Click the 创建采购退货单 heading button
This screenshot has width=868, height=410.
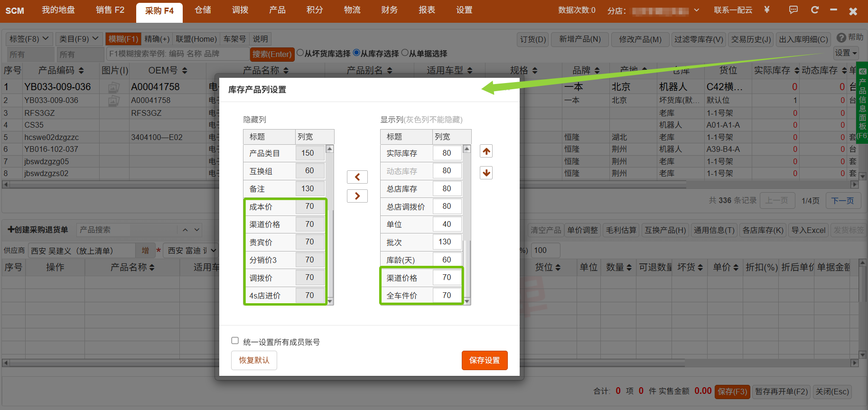38,230
